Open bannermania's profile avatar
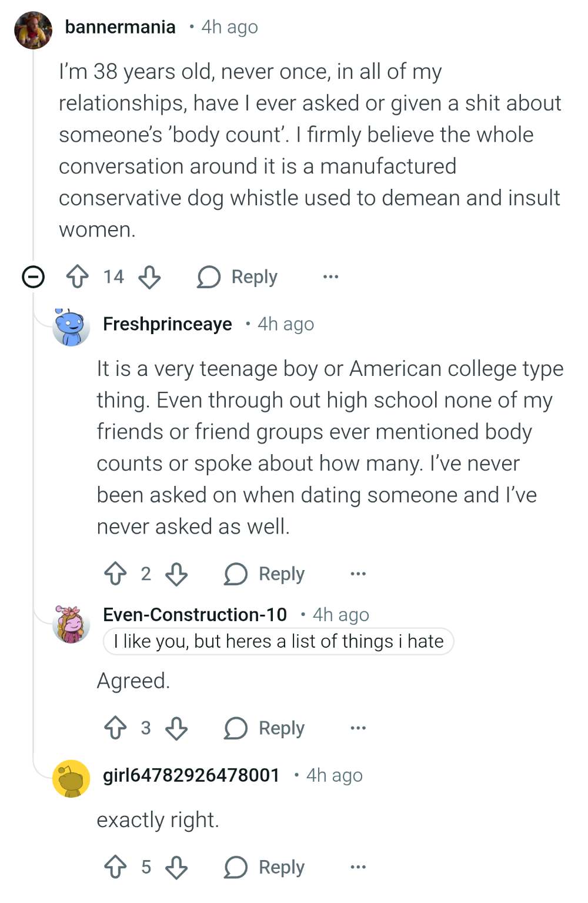This screenshot has height=903, width=588. 34,30
